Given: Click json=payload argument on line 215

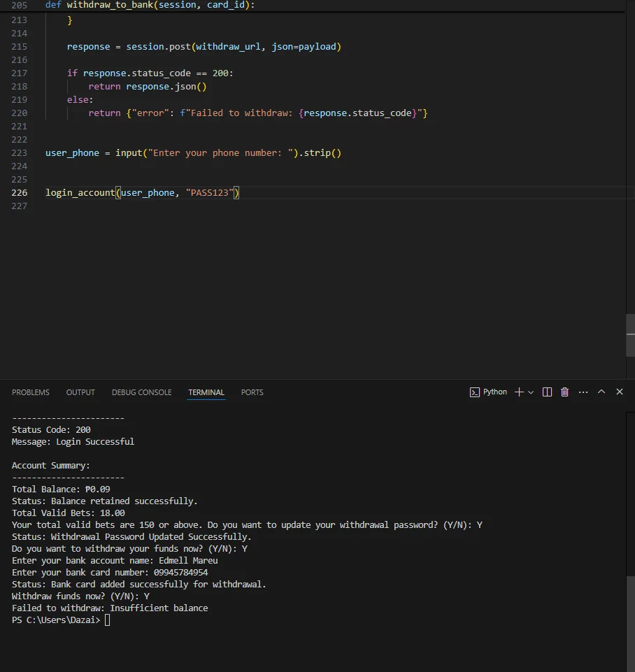Looking at the screenshot, I should tap(304, 47).
